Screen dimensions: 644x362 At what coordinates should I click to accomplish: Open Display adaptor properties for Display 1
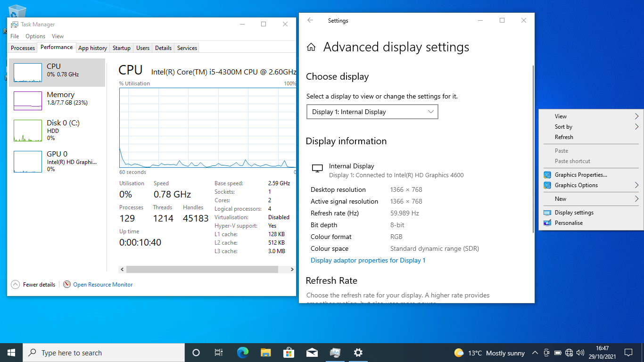tap(368, 260)
